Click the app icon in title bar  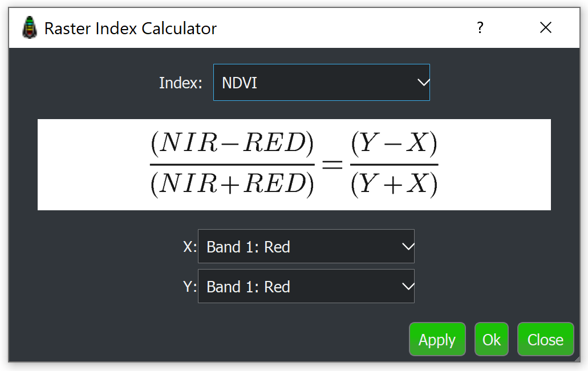[x=30, y=28]
